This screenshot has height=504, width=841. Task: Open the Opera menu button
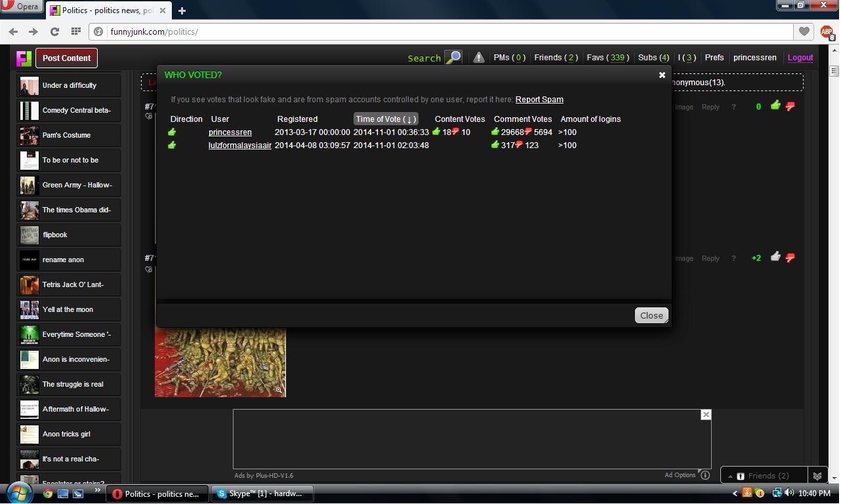[22, 7]
